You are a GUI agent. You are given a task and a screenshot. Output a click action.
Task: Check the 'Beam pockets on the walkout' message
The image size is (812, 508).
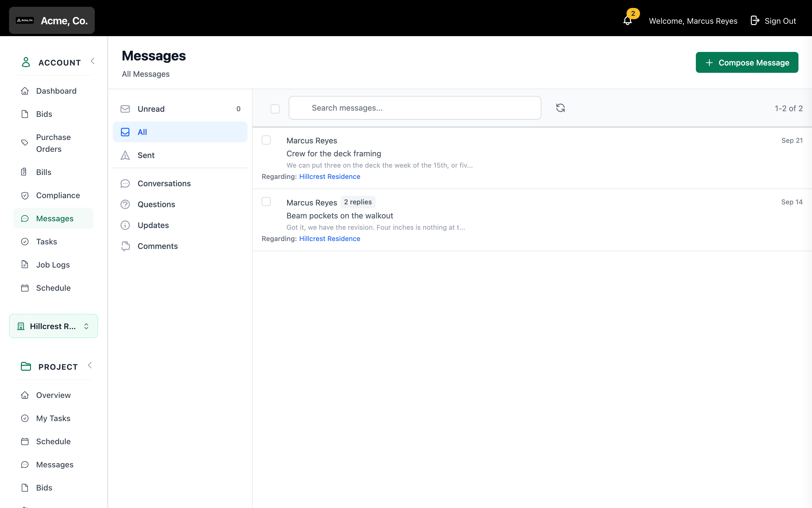click(x=266, y=202)
